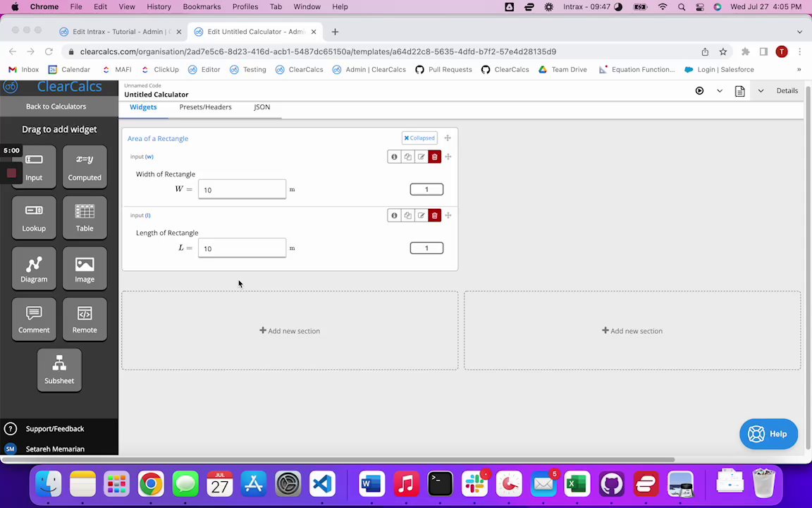Screen dimensions: 812x508
Task: Click info icon for input (l)
Action: tap(394, 215)
